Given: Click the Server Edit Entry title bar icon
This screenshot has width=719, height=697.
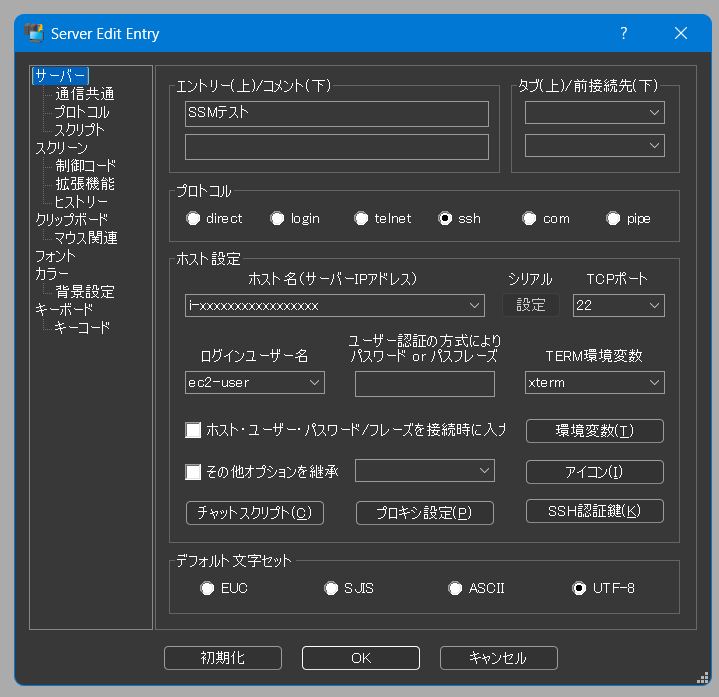Looking at the screenshot, I should click(34, 34).
